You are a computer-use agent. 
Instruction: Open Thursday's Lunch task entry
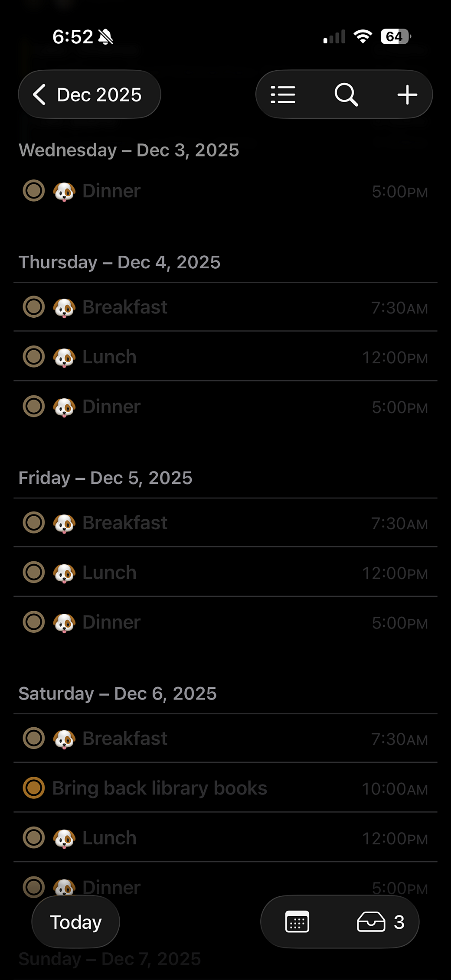point(110,357)
